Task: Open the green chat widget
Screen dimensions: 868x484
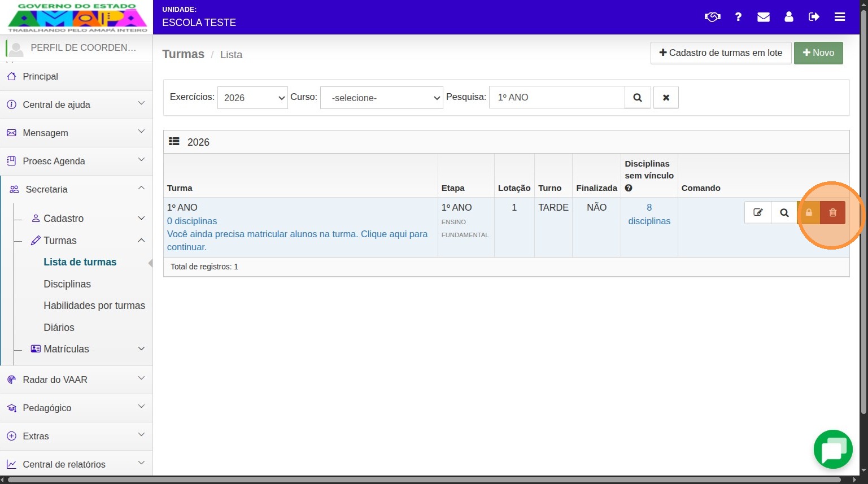Action: 833,450
